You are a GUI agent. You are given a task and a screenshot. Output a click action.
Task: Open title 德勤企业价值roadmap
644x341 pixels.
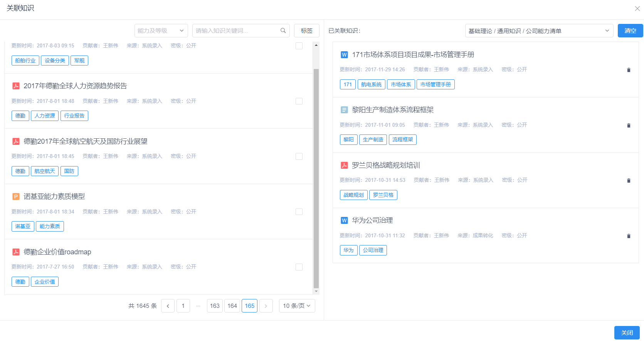pos(57,252)
